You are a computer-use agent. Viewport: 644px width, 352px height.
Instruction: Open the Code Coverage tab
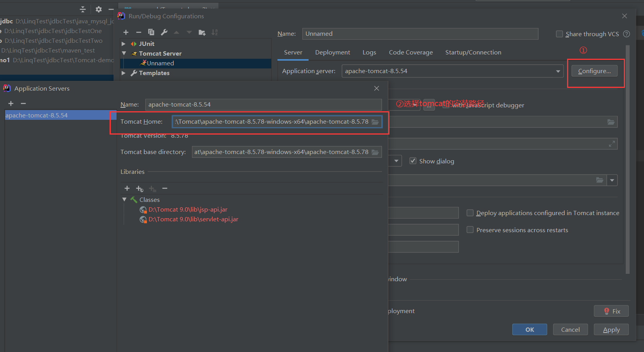click(411, 53)
